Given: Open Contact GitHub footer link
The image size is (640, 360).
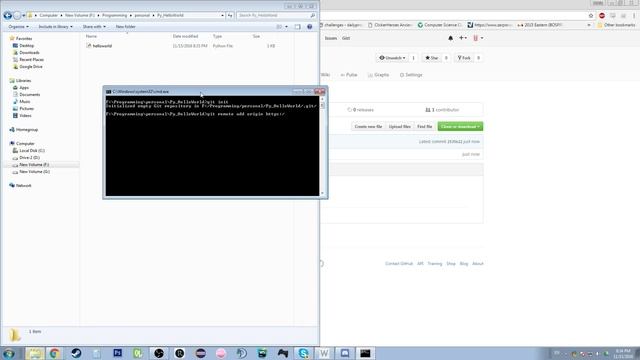Looking at the screenshot, I should 399,264.
